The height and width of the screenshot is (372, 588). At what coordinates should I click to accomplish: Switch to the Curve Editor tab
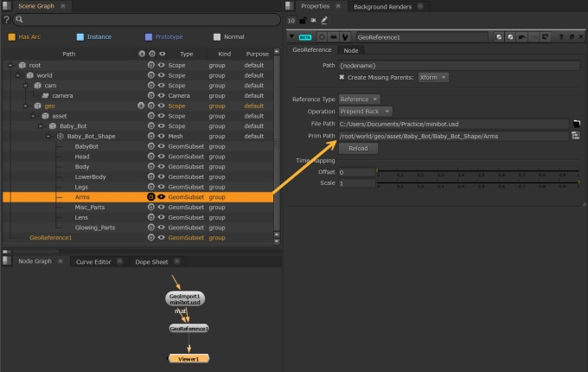click(x=94, y=261)
